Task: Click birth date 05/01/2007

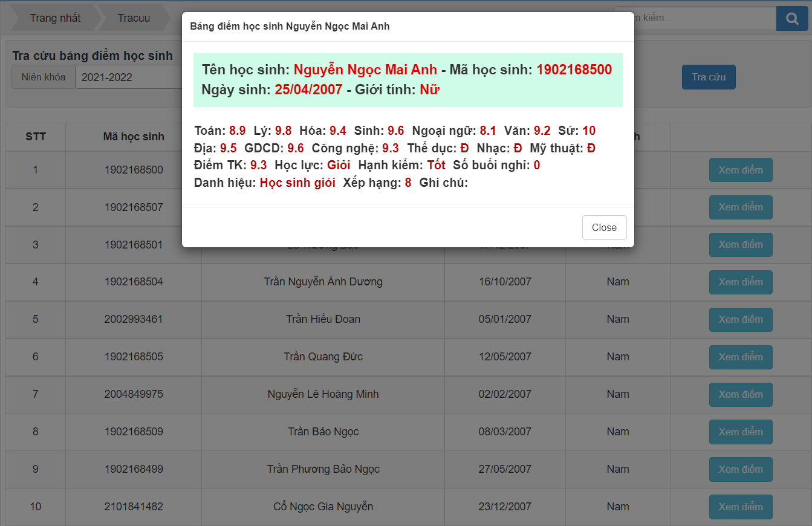Action: click(x=505, y=319)
